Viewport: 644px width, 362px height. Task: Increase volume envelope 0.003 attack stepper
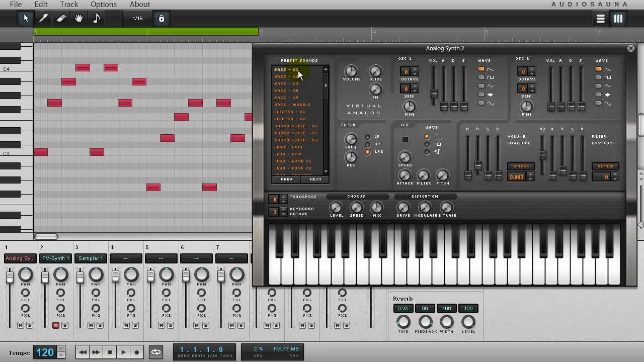(x=530, y=174)
